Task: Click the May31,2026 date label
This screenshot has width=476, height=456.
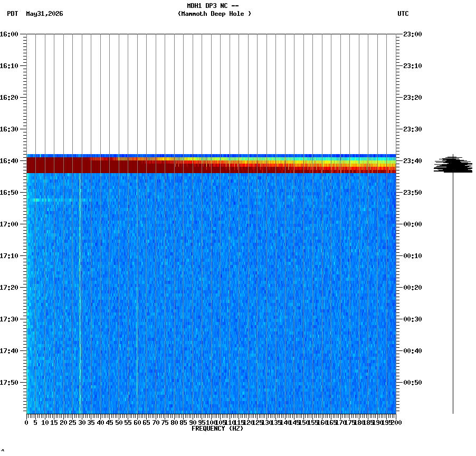Action: point(45,14)
